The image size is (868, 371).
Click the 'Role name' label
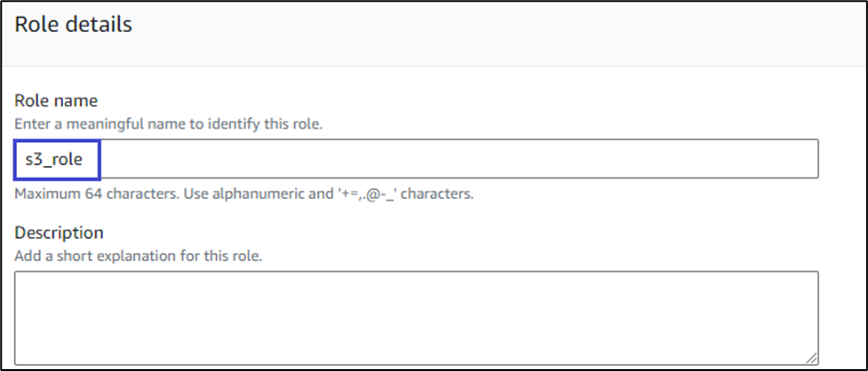(56, 101)
